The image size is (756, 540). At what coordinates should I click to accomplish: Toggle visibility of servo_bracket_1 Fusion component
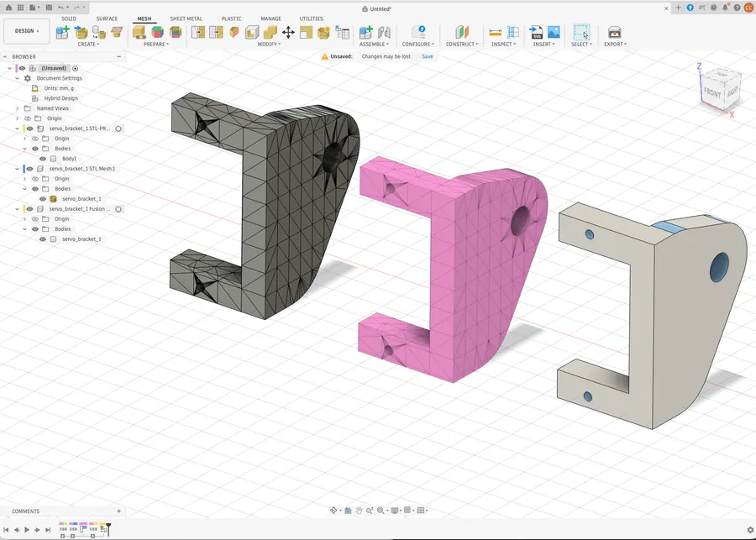click(x=30, y=209)
